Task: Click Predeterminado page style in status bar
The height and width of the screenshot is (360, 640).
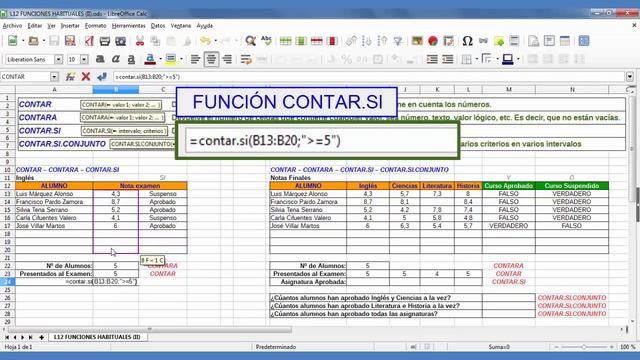Action: 276,347
